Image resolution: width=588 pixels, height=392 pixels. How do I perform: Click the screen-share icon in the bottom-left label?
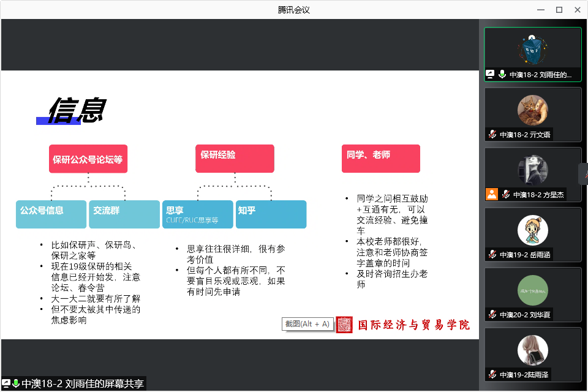pos(7,384)
